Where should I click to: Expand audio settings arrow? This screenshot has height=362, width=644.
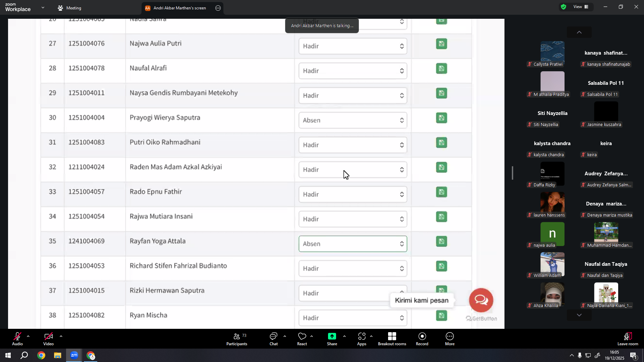pos(28,336)
